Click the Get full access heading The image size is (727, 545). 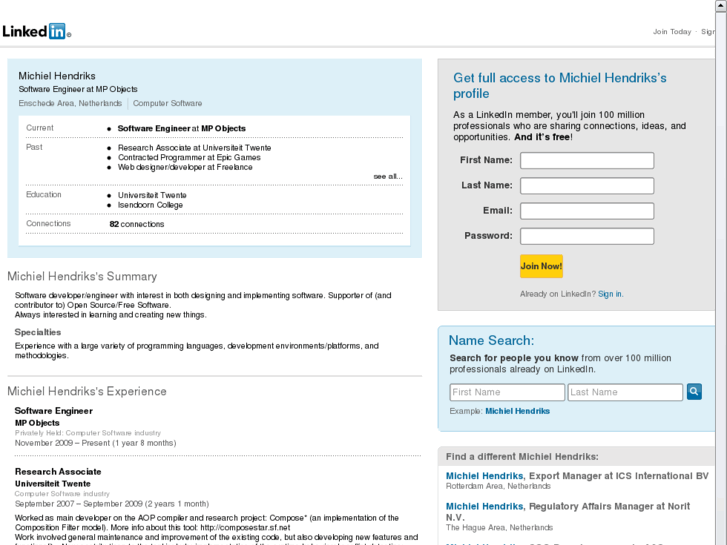(x=560, y=86)
